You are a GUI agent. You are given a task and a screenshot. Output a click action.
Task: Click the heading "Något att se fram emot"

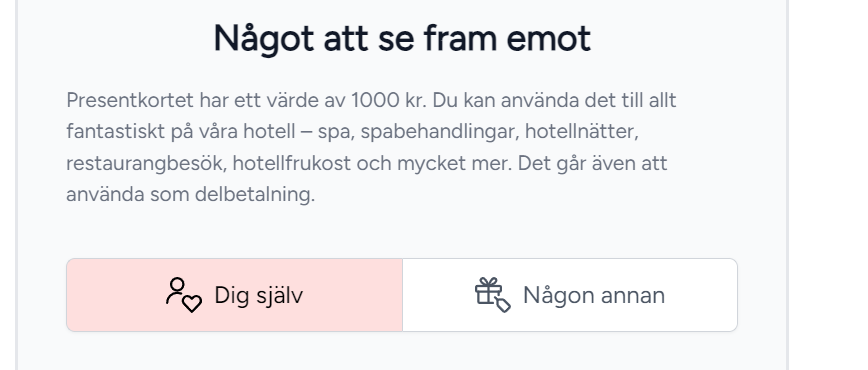pyautogui.click(x=402, y=39)
